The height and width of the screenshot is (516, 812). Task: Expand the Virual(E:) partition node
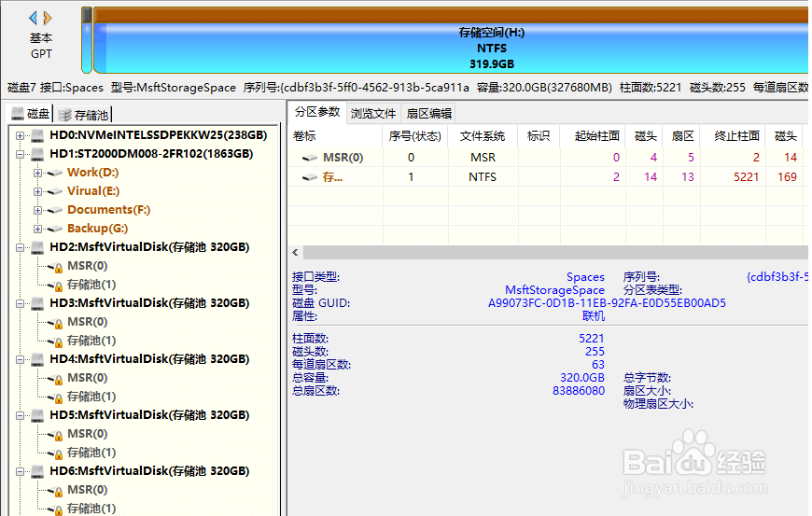pyautogui.click(x=37, y=191)
